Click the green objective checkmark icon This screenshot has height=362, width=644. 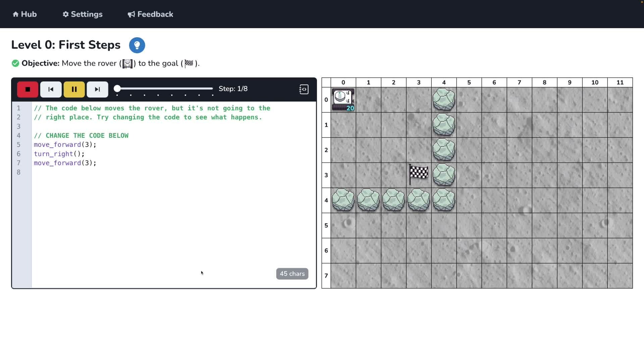pyautogui.click(x=15, y=63)
